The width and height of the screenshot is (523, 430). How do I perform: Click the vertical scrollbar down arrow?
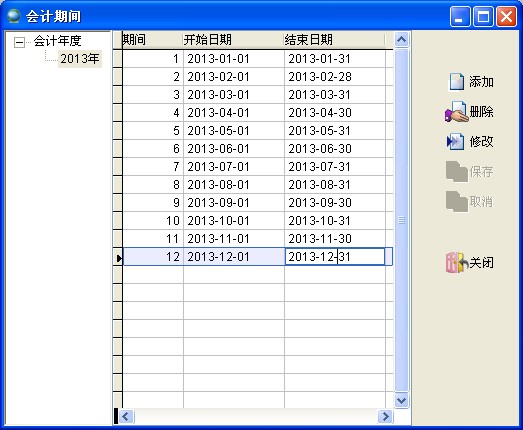coord(402,400)
